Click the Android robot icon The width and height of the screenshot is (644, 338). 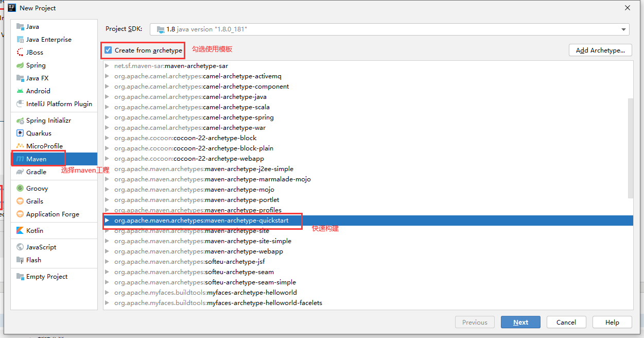click(x=20, y=91)
